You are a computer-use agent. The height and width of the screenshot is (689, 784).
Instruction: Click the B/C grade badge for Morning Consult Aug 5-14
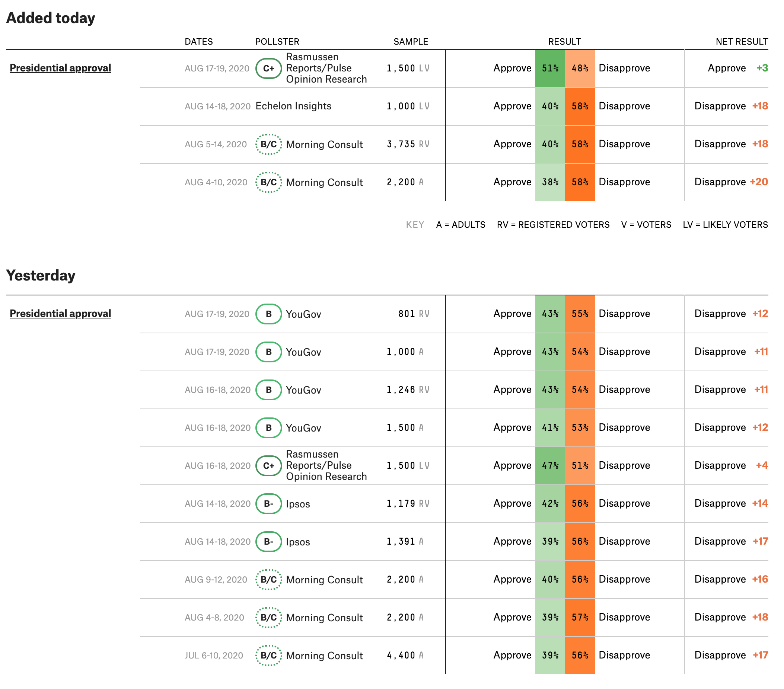point(268,144)
